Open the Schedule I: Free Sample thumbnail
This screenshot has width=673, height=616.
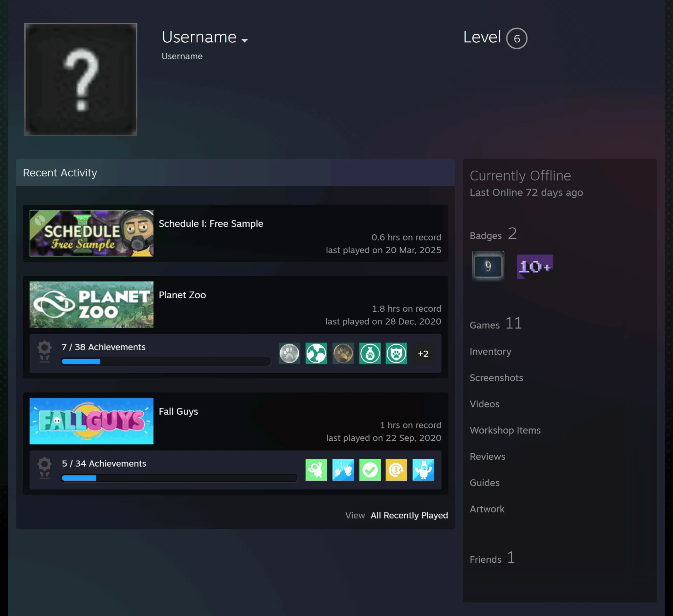click(x=91, y=233)
